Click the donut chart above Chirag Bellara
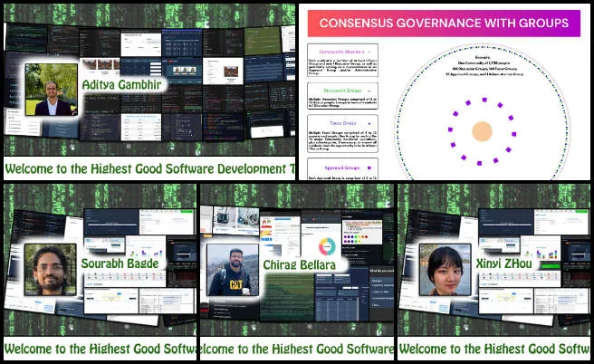 click(x=327, y=246)
